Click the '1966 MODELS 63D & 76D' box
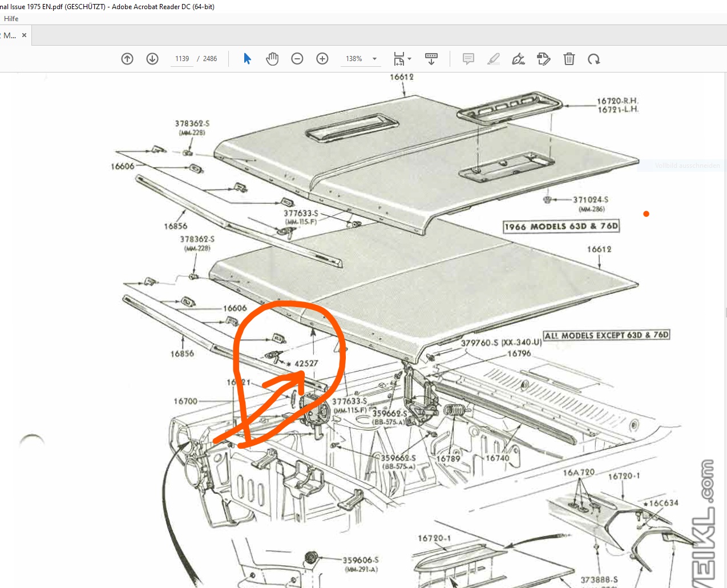This screenshot has height=588, width=727. pos(561,227)
